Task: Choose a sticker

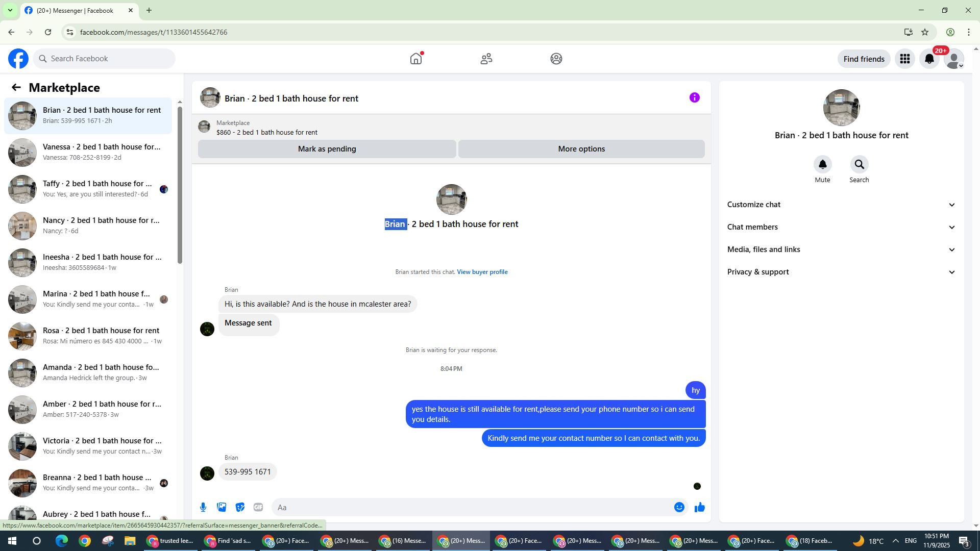Action: click(x=240, y=507)
